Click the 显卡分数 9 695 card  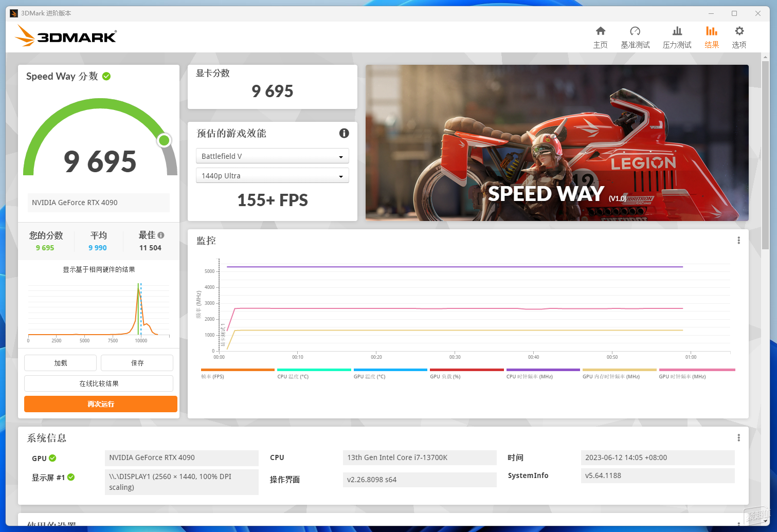click(273, 87)
